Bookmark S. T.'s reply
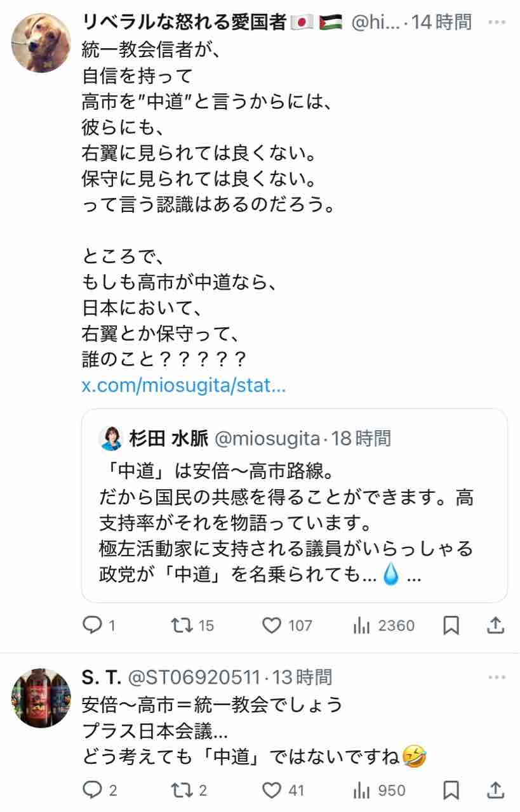Viewport: 520px width, 812px height. (x=451, y=790)
